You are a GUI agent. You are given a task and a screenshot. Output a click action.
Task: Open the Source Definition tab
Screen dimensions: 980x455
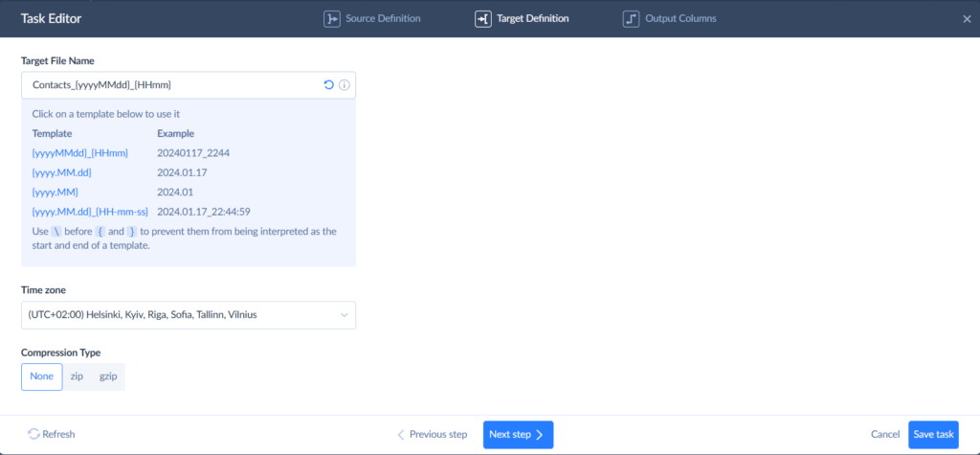tap(372, 19)
